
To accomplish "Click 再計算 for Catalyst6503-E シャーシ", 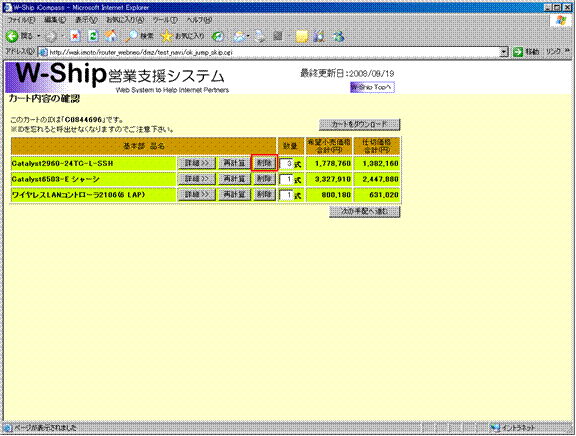I will 234,179.
